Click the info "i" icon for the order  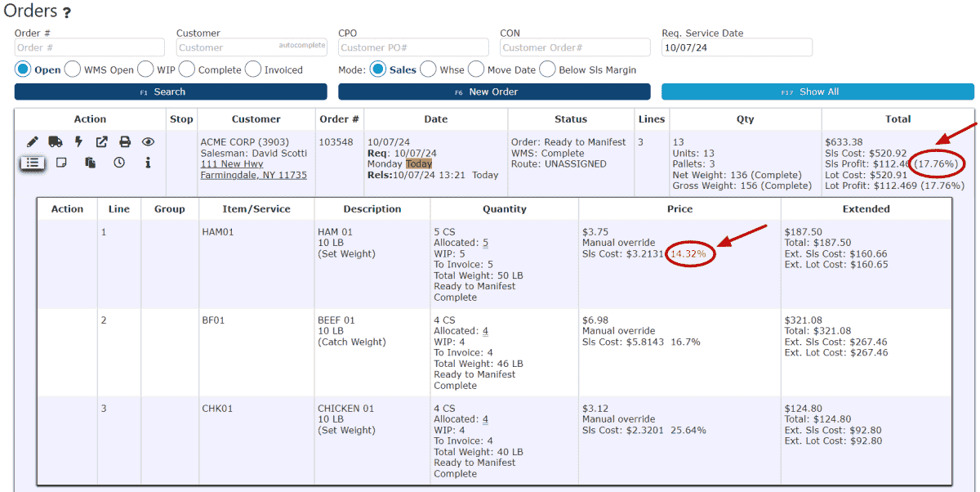[x=148, y=163]
